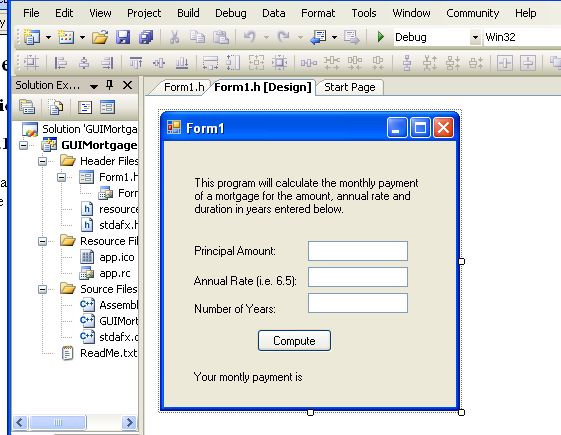Start debugging with green play arrow
Viewport: 561px width, 435px height.
coord(381,36)
